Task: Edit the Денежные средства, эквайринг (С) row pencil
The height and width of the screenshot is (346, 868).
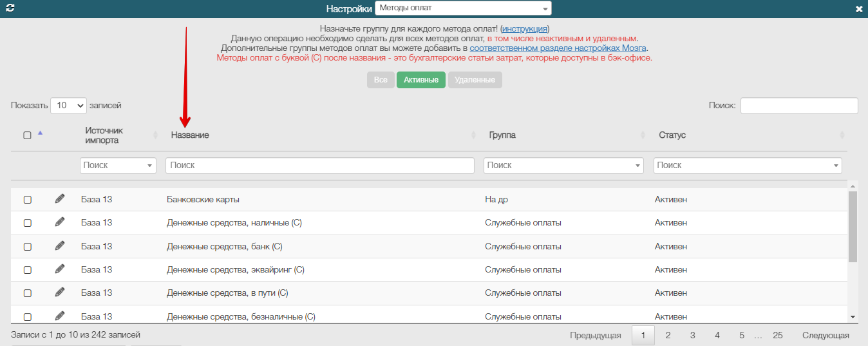Action: [60, 269]
